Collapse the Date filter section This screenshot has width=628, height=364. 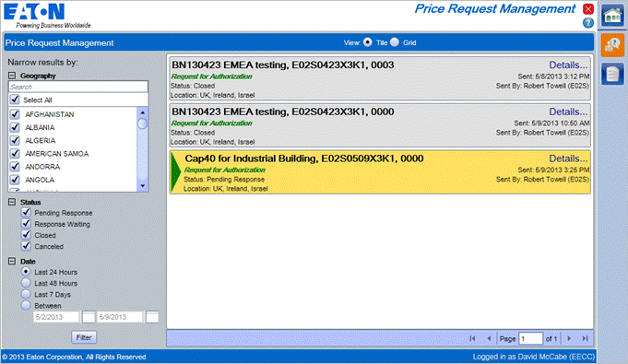(x=12, y=261)
